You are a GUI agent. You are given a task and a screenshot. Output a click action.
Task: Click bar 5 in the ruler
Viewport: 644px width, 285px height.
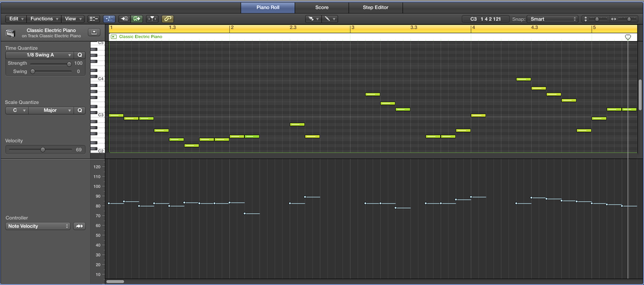pyautogui.click(x=594, y=28)
